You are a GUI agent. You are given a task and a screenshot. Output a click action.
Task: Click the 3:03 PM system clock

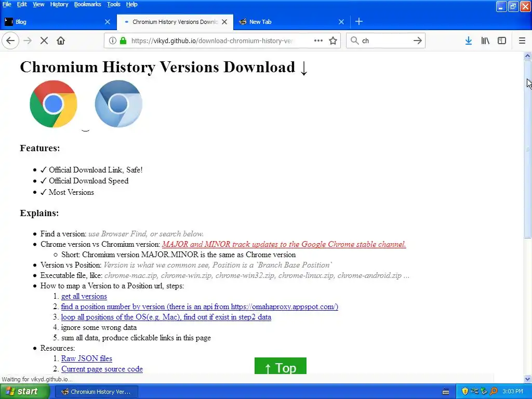pos(513,392)
